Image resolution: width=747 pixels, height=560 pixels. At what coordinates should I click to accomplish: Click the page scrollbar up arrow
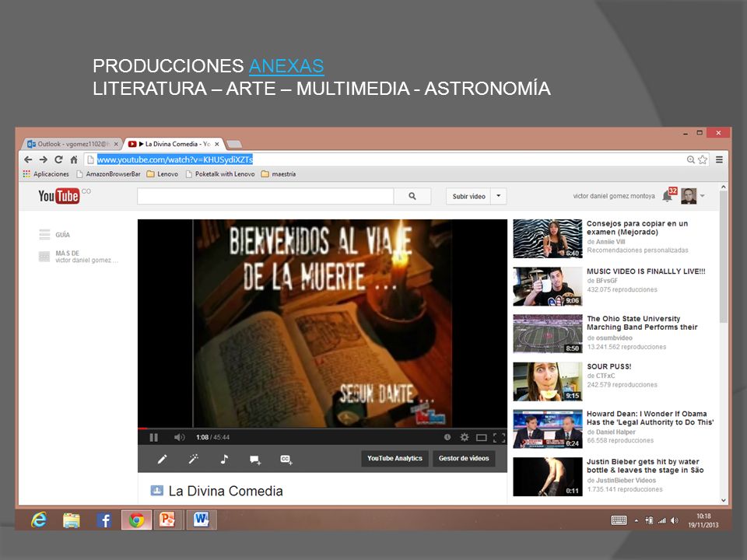[x=724, y=187]
